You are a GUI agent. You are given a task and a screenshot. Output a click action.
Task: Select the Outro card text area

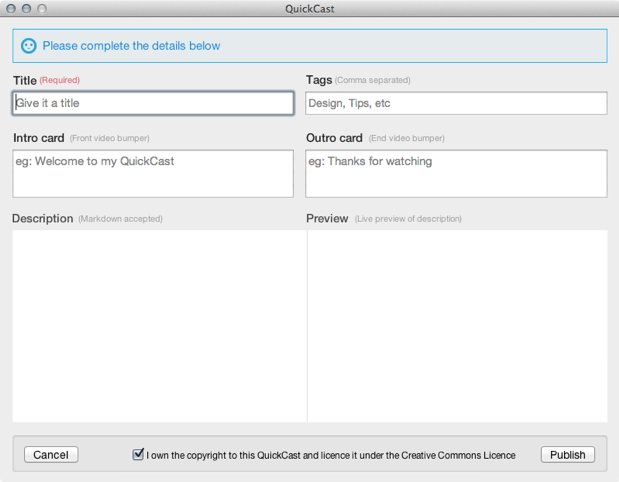coord(456,174)
